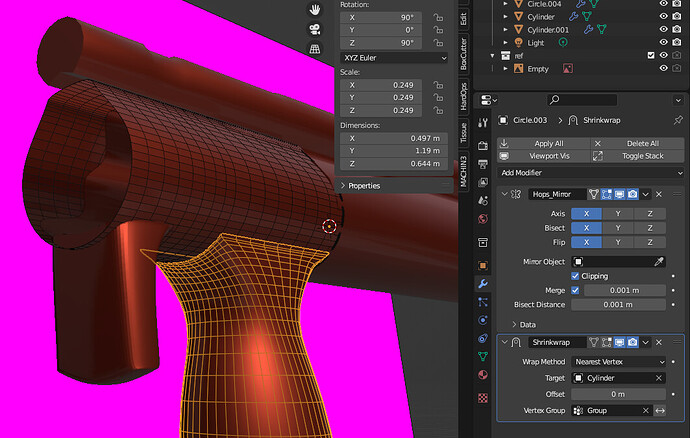Switch to the Tissue sidebar tab
Screen dimensions: 690x438
463,133
